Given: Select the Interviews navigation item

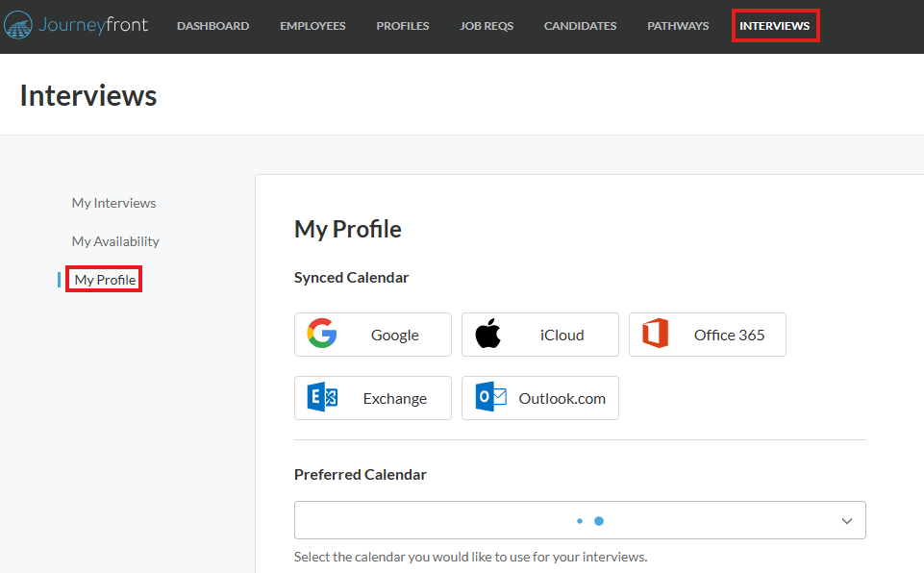Looking at the screenshot, I should (775, 26).
